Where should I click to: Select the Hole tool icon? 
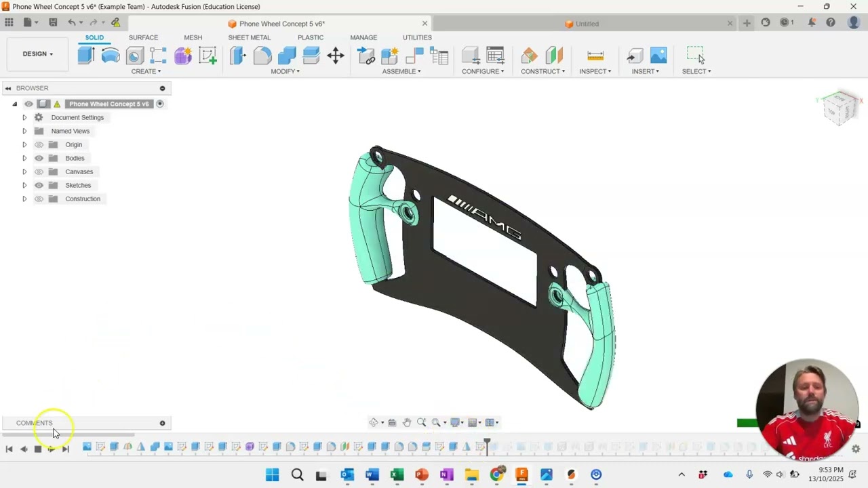pos(135,56)
